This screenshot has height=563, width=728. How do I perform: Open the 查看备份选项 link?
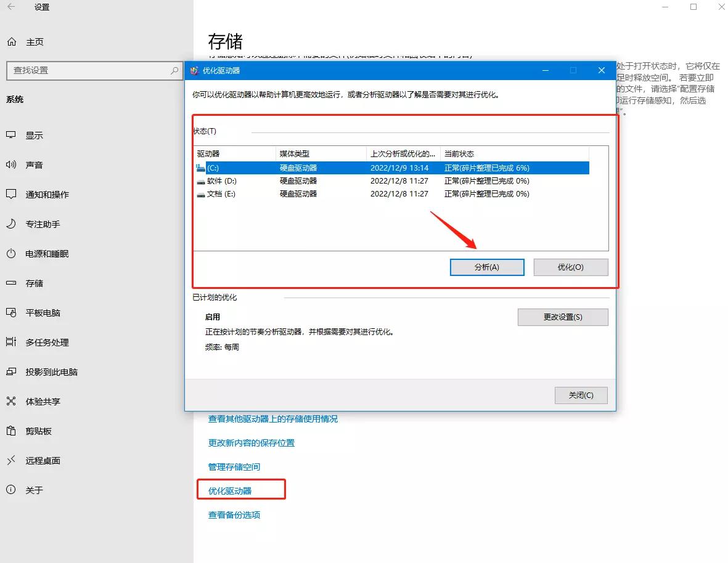tap(233, 516)
